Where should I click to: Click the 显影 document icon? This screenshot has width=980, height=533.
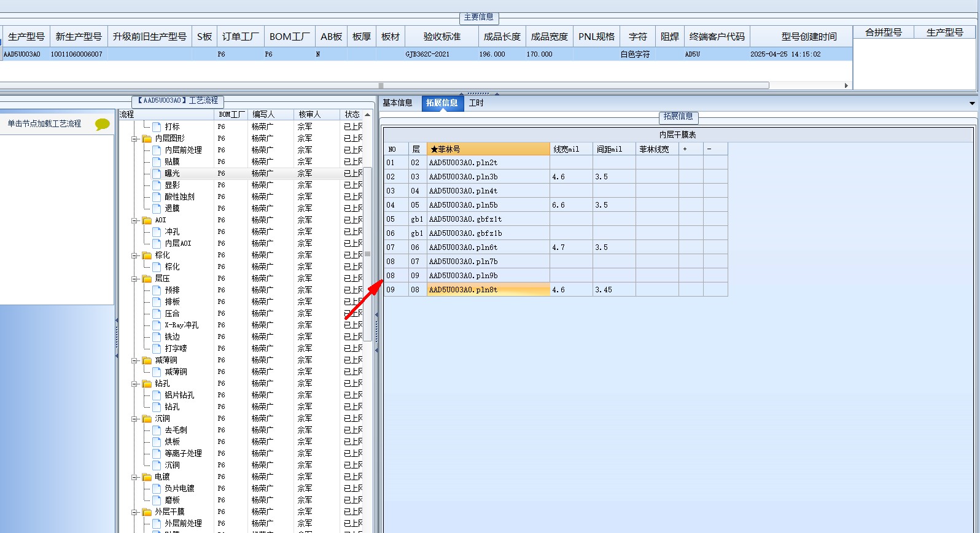[157, 185]
